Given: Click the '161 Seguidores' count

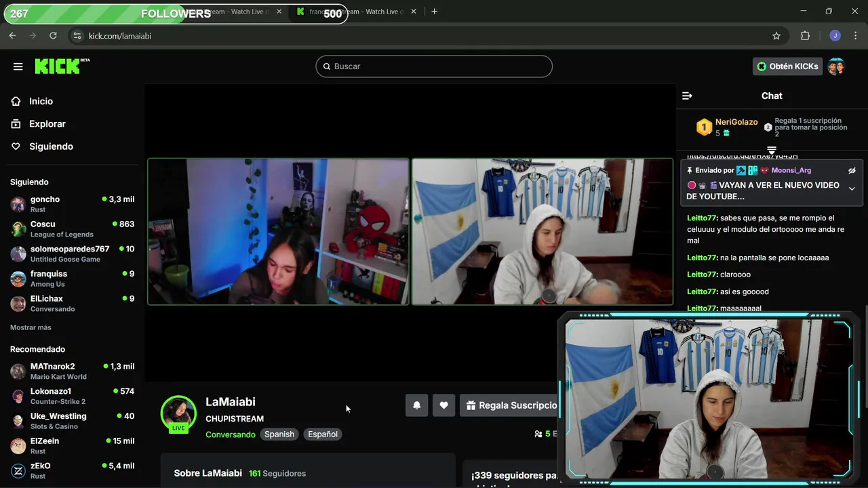Looking at the screenshot, I should click(277, 473).
